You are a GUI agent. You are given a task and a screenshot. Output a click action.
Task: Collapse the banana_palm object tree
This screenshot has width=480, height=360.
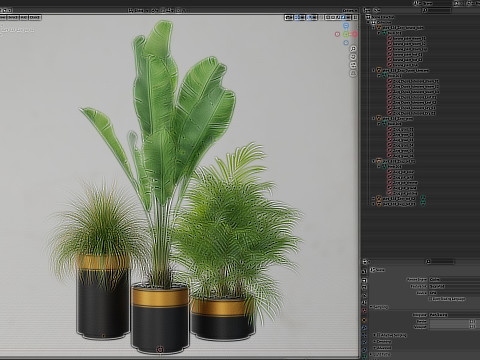[x=374, y=28]
